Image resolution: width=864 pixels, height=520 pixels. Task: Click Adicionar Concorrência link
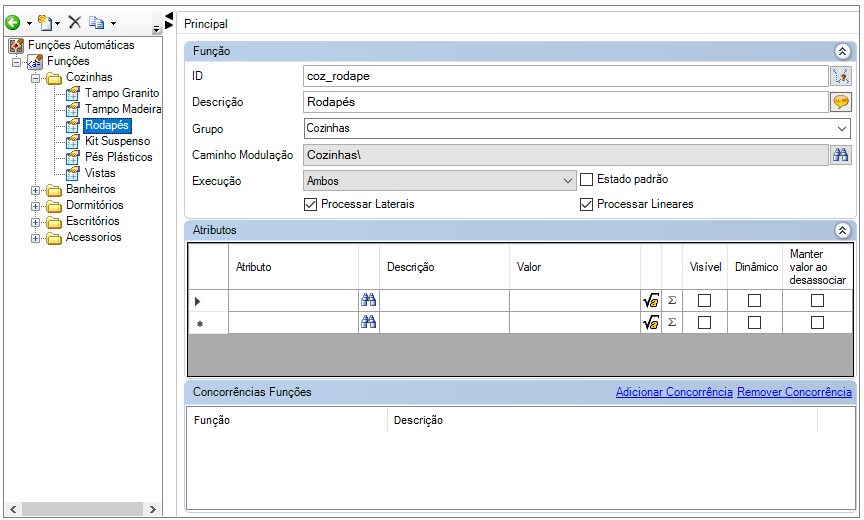674,392
